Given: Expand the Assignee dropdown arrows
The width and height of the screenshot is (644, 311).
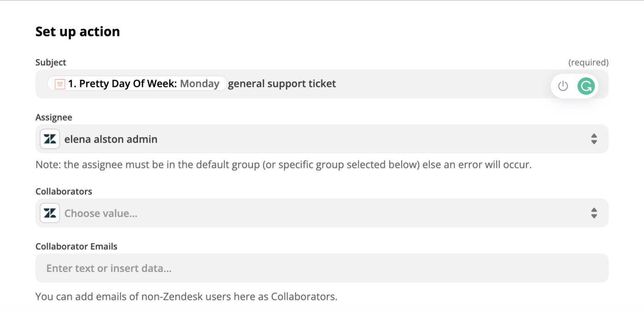Looking at the screenshot, I should coord(594,139).
